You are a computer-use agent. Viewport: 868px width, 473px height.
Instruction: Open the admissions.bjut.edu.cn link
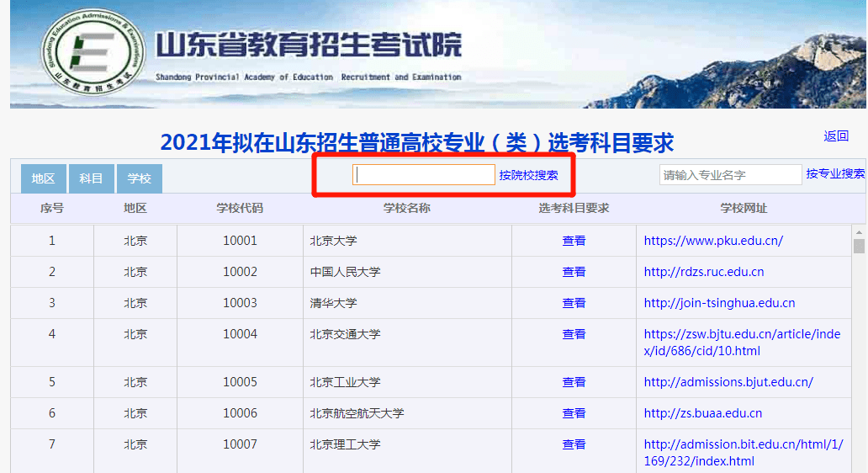[728, 382]
